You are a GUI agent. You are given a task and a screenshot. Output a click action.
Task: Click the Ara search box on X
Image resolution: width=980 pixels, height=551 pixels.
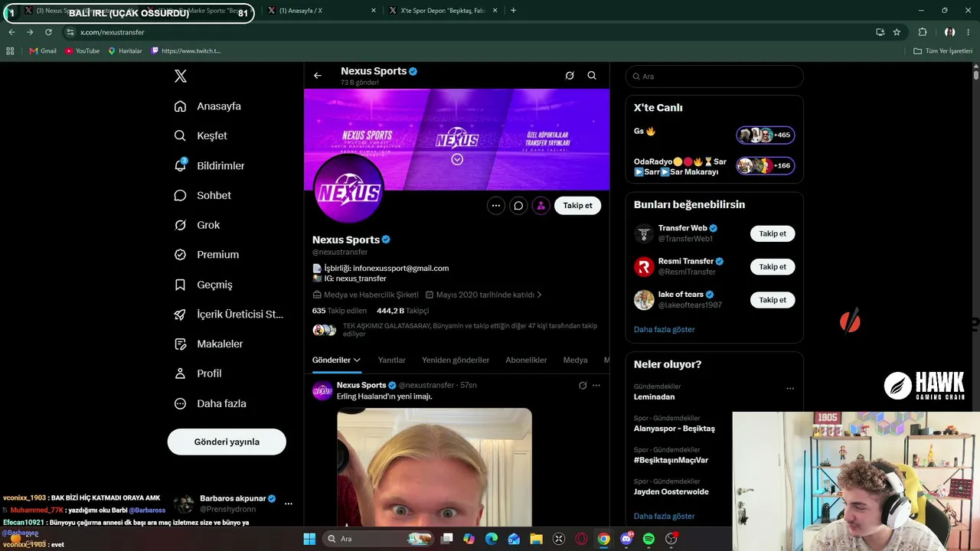click(x=714, y=77)
